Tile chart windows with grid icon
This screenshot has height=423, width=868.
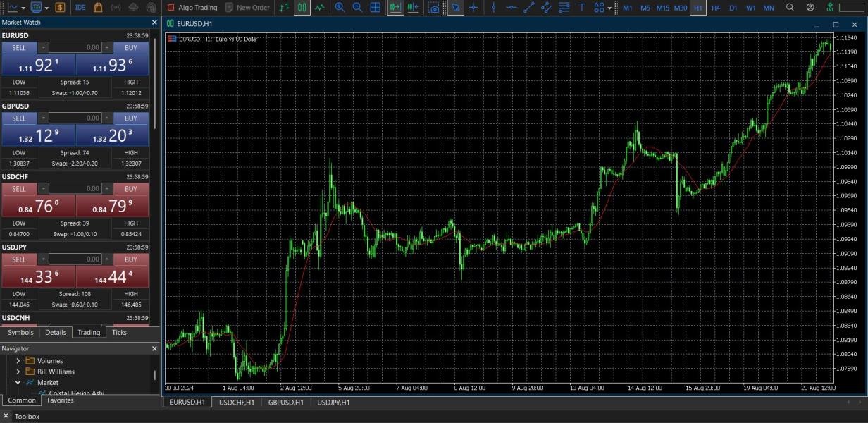376,8
